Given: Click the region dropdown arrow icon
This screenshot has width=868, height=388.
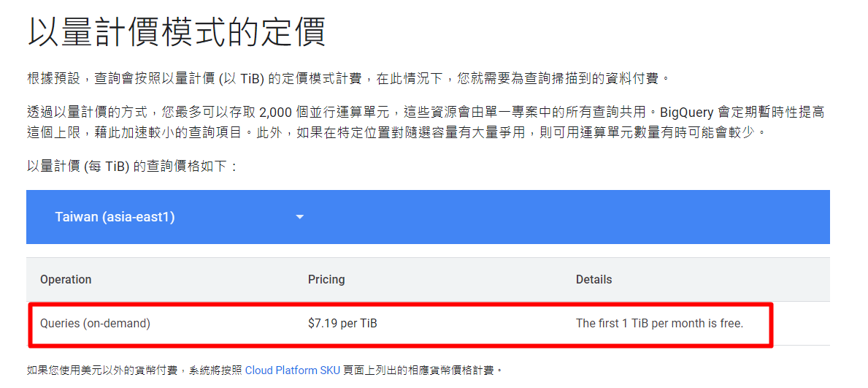Looking at the screenshot, I should point(300,217).
